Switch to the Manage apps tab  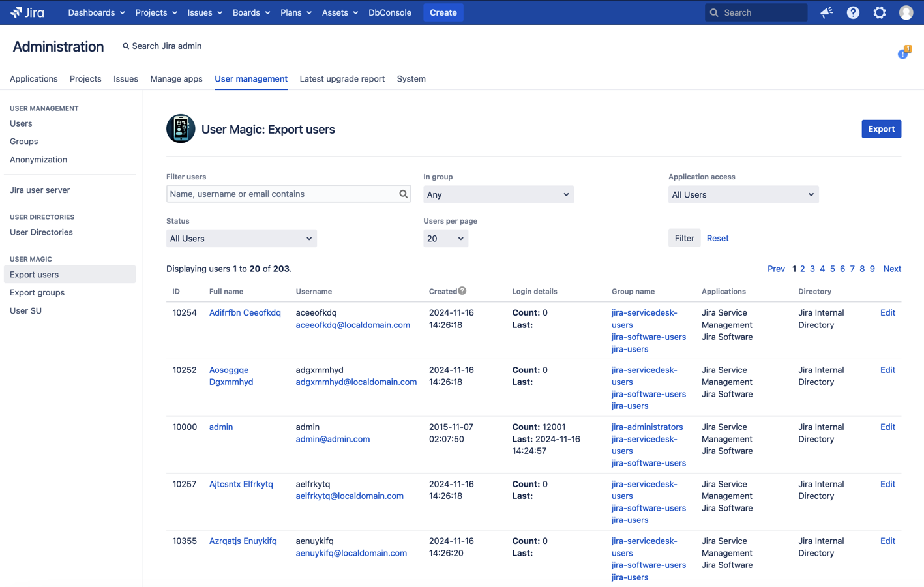click(x=176, y=79)
